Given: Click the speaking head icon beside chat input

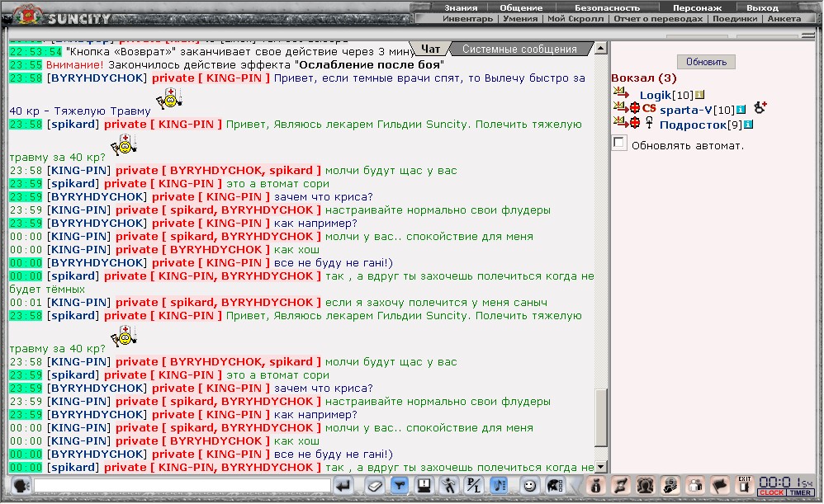Looking at the screenshot, I should 21,486.
